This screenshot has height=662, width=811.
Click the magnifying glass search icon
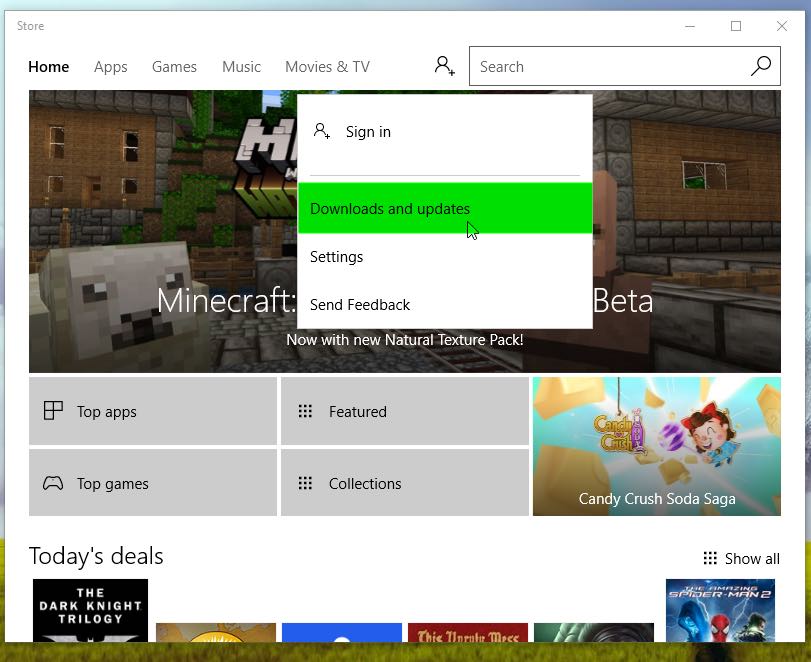pyautogui.click(x=761, y=66)
